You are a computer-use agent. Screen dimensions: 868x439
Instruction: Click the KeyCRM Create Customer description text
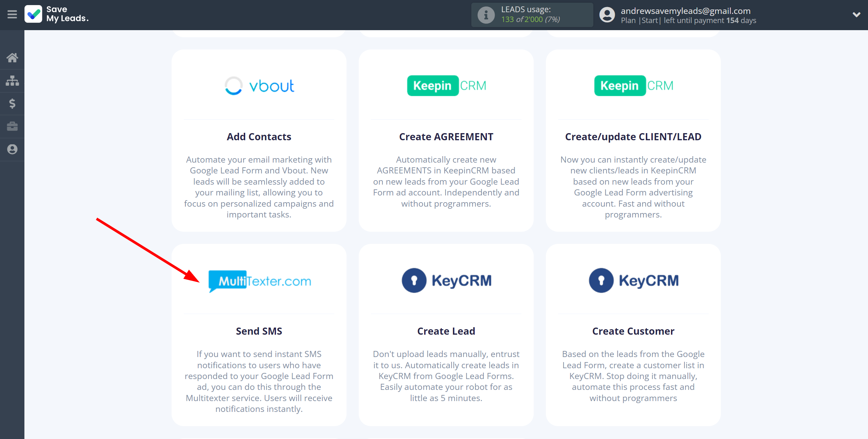click(x=633, y=376)
